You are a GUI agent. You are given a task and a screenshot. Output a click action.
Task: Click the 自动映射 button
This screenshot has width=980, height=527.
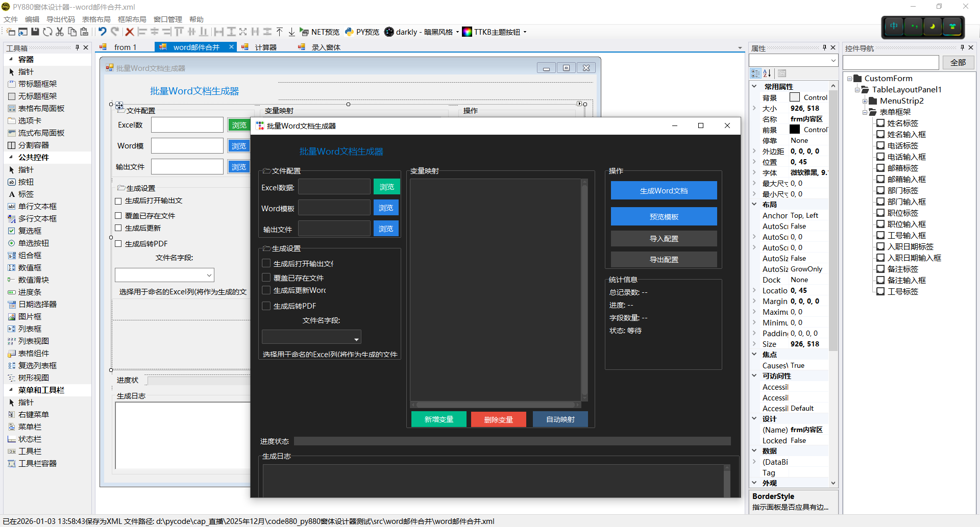click(560, 419)
